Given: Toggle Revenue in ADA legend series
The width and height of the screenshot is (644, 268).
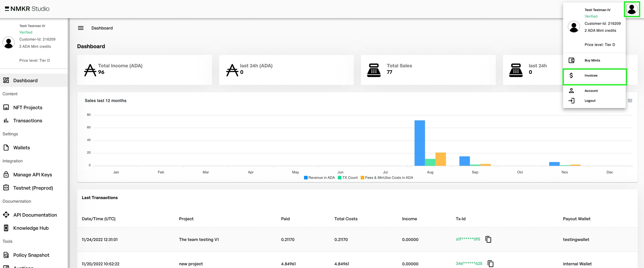Looking at the screenshot, I should point(319,178).
